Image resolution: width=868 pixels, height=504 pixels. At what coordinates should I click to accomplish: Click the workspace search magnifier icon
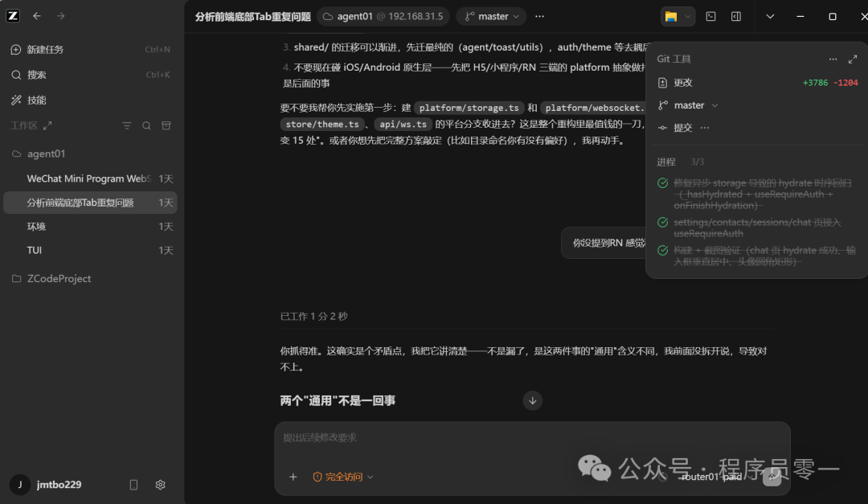147,125
